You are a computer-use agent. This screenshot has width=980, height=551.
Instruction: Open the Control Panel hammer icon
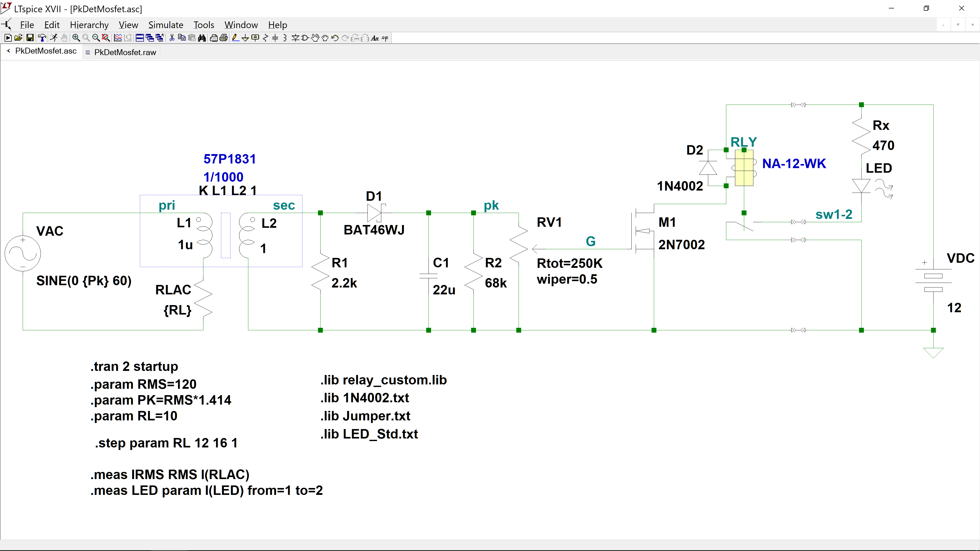pos(42,38)
